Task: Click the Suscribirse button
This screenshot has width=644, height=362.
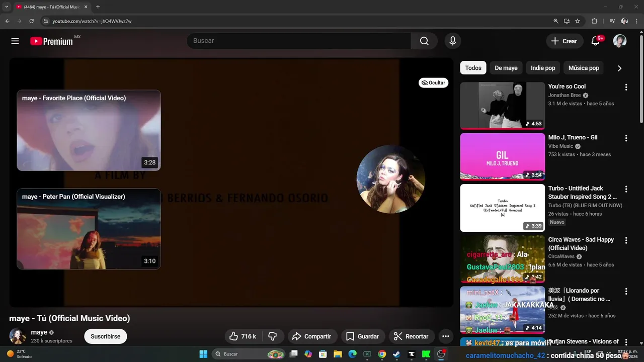Action: [106, 336]
